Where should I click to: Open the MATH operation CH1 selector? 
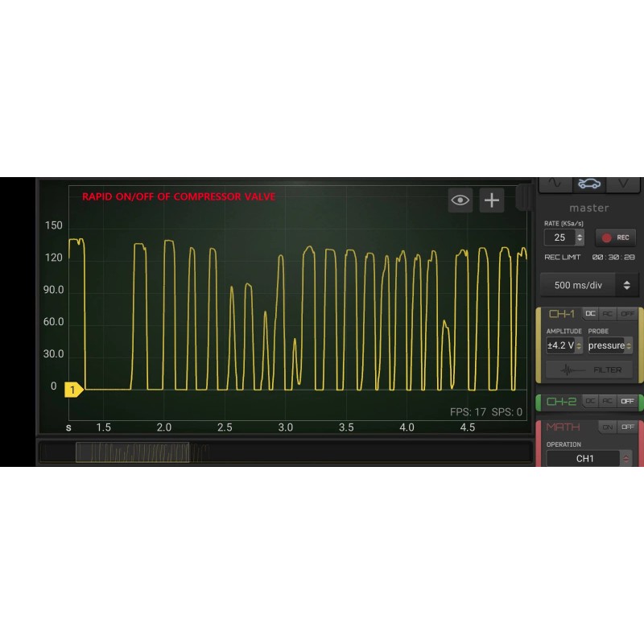pos(589,459)
